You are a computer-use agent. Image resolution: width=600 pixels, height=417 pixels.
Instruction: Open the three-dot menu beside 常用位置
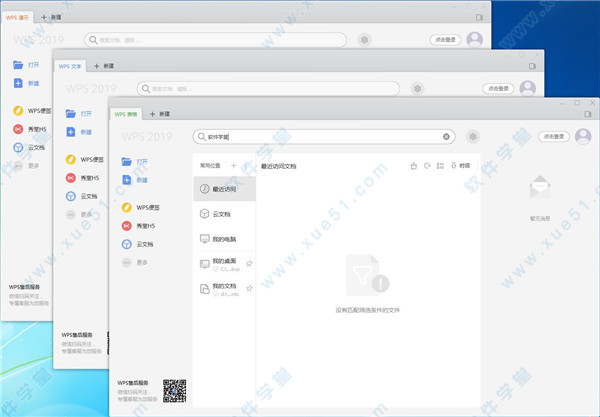pyautogui.click(x=245, y=165)
